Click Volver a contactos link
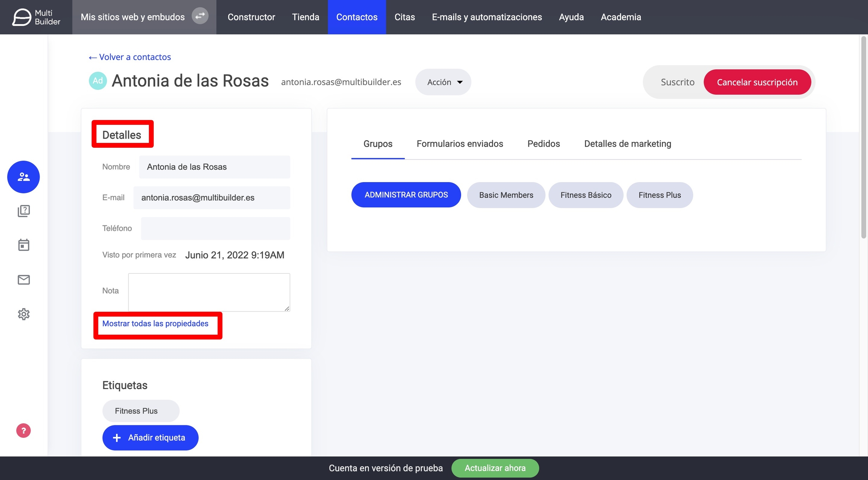 (x=130, y=57)
